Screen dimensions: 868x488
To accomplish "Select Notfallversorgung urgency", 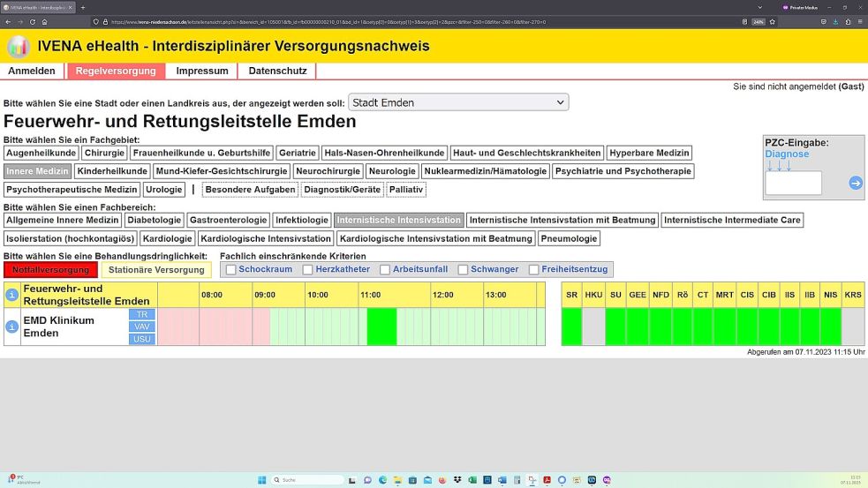I will [x=50, y=270].
